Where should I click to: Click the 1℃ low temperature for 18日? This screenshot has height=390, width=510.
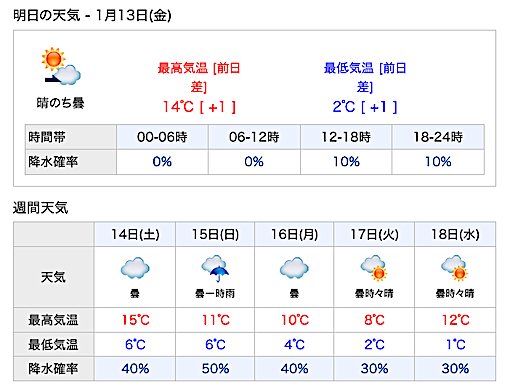point(455,344)
